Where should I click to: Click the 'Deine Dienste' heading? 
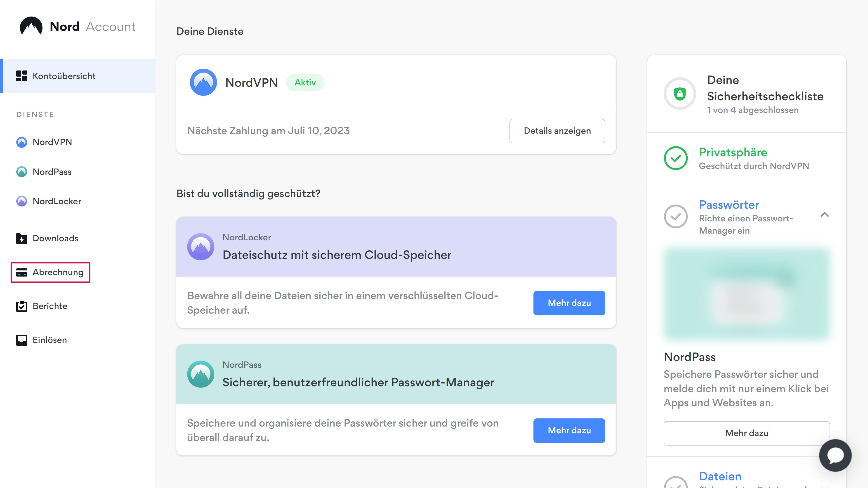pos(210,31)
